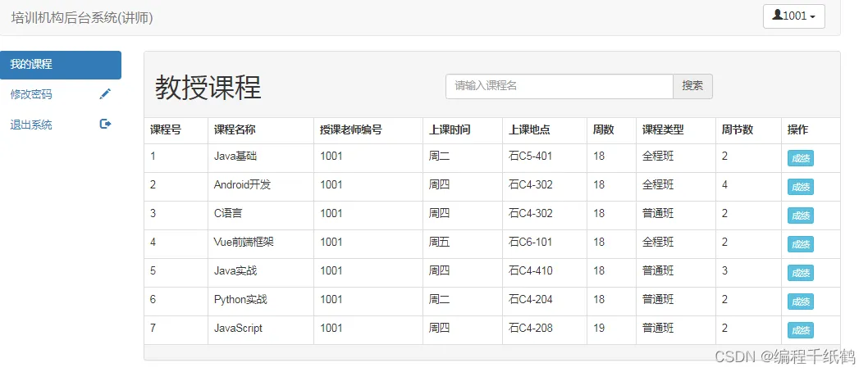The height and width of the screenshot is (372, 868).
Task: Click the 请输入课程名 search field
Action: 559,86
